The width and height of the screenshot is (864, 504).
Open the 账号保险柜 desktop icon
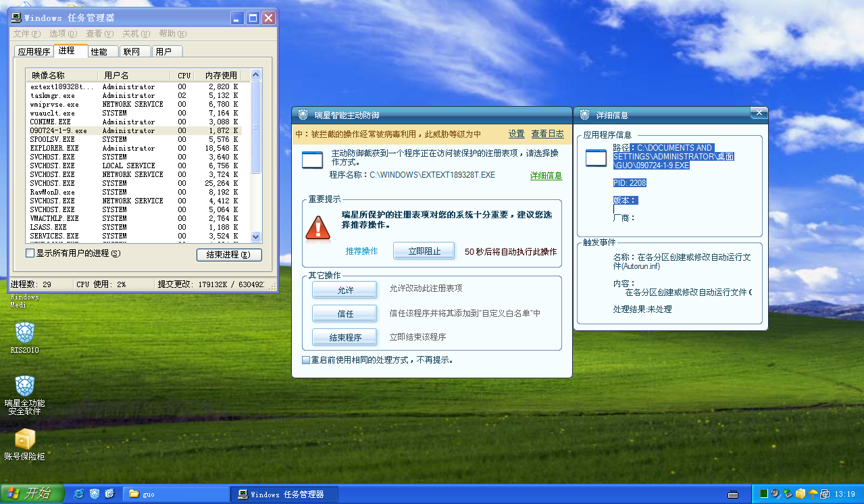pyautogui.click(x=24, y=445)
